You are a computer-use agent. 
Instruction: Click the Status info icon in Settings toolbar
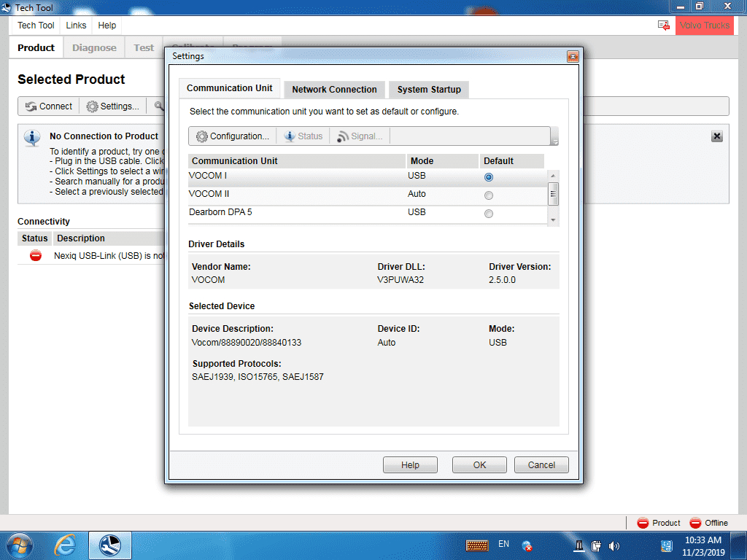[290, 136]
